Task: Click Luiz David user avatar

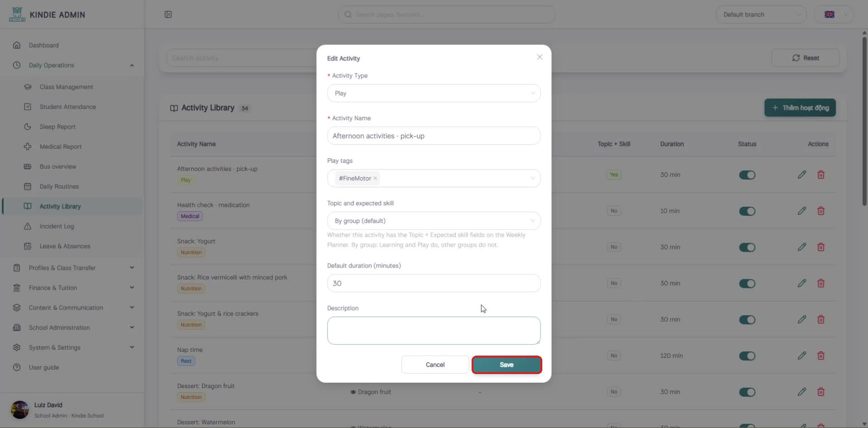Action: coord(19,409)
